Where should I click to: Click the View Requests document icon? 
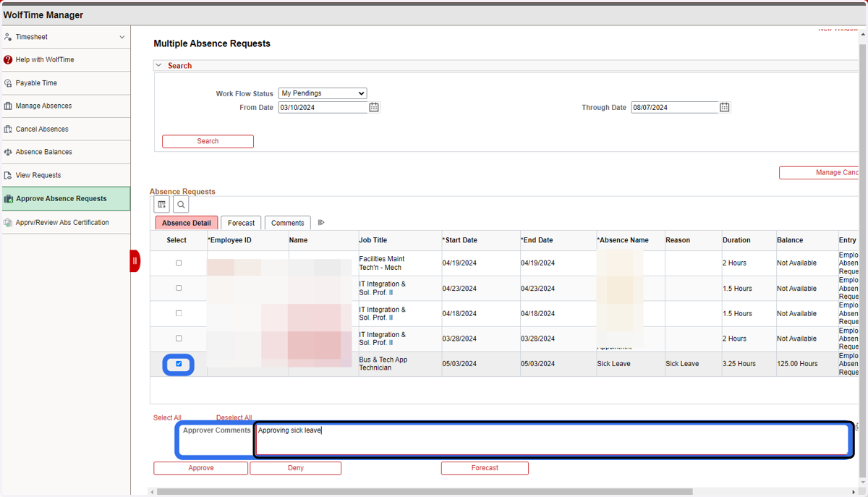point(8,176)
